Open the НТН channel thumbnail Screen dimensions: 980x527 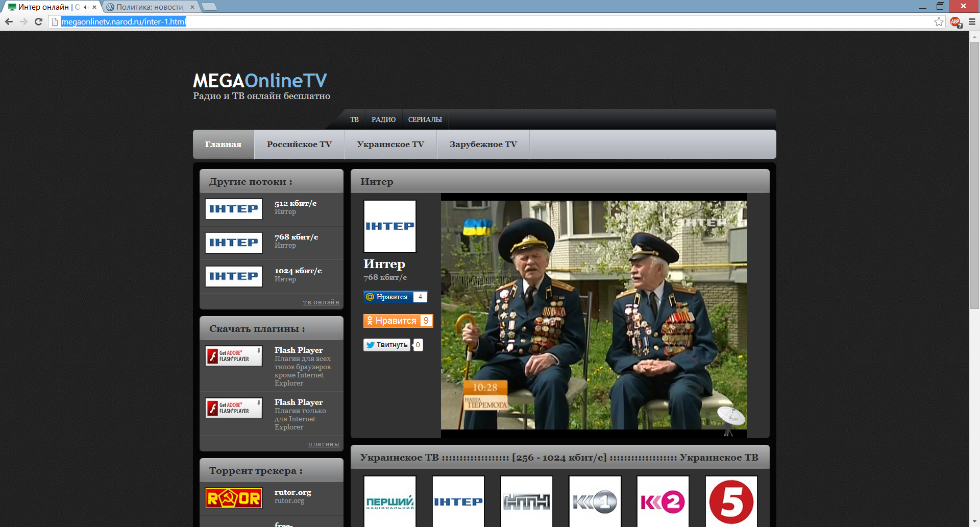tap(527, 502)
